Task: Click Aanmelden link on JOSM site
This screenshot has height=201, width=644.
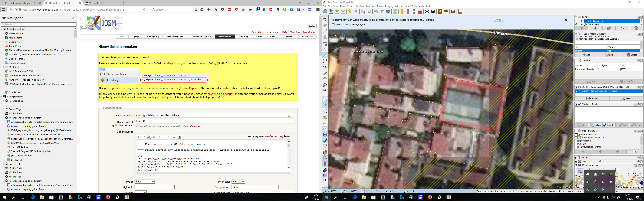Action: 258,32
